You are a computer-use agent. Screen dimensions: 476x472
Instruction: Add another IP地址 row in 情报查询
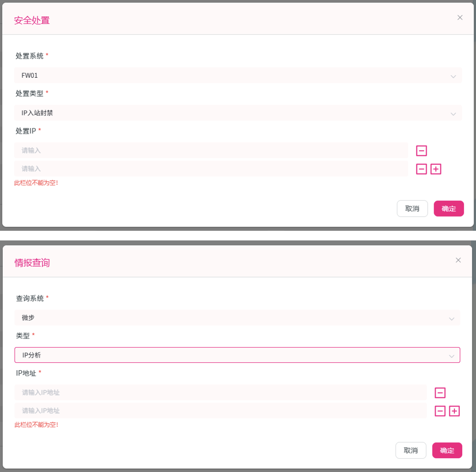tap(454, 411)
